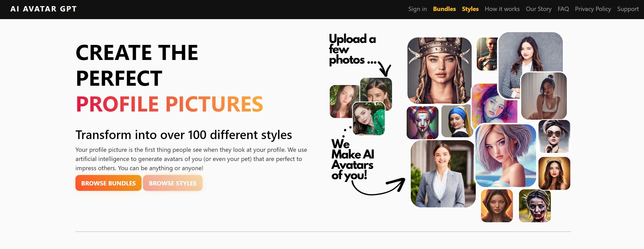
Task: Open How it works link
Action: coord(502,9)
